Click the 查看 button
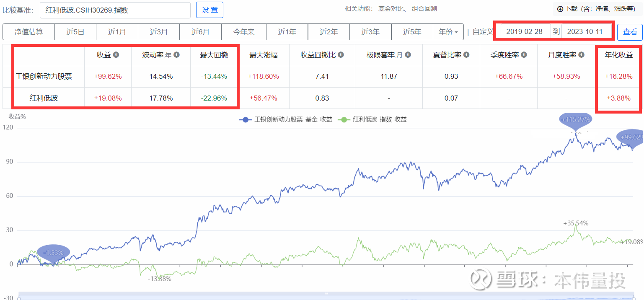Image resolution: width=644 pixels, height=300 pixels. click(630, 32)
